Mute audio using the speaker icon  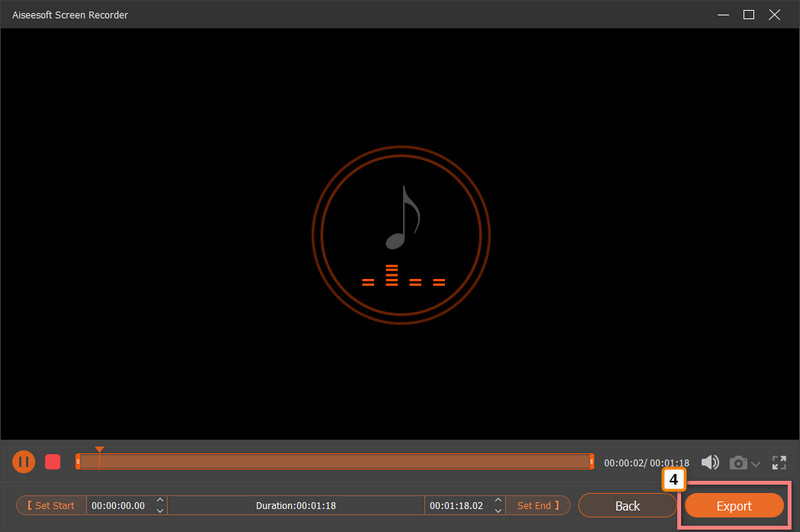710,462
